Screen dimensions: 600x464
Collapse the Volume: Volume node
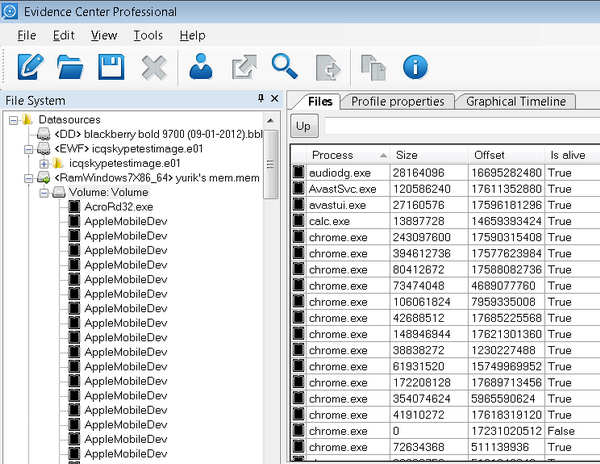point(43,192)
